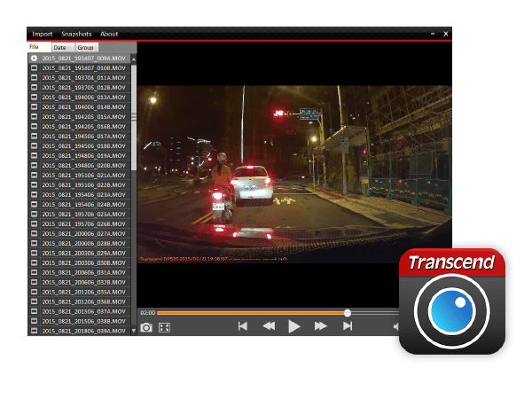Toggle full screen video mode icon

(x=164, y=327)
